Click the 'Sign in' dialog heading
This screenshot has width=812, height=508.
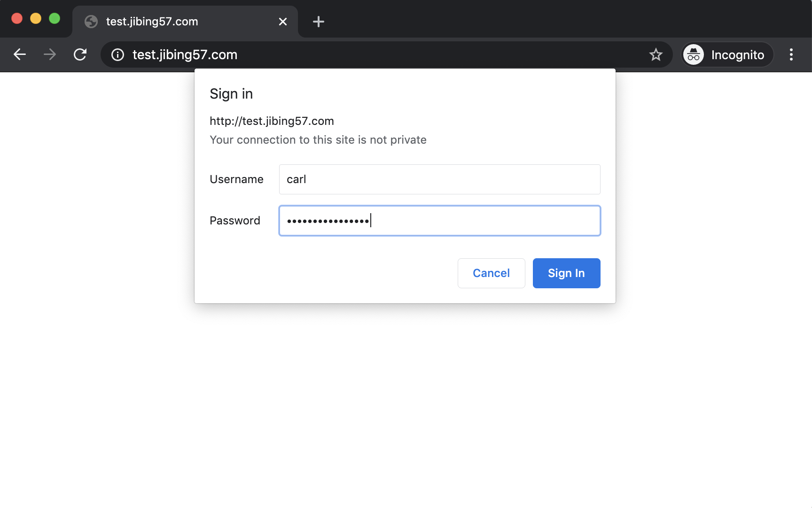coord(231,94)
